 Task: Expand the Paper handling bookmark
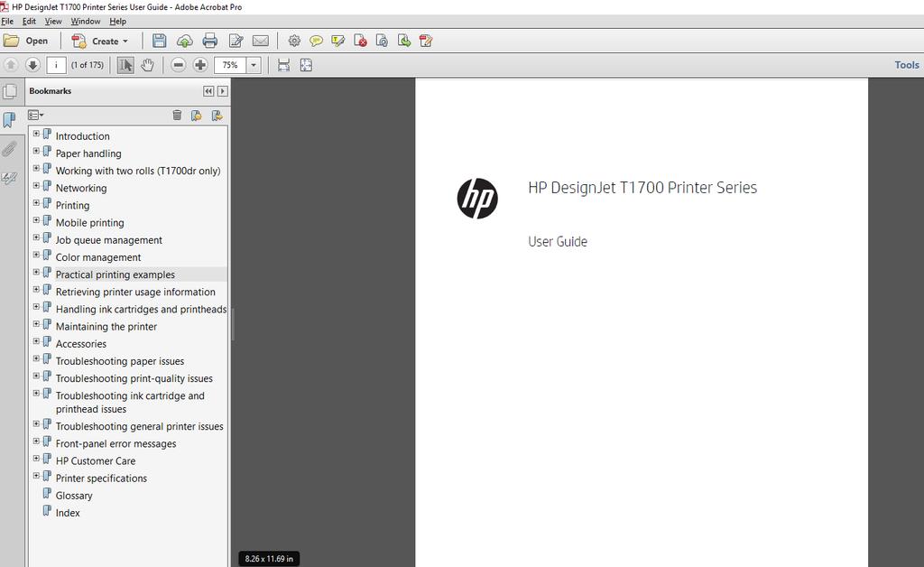[x=36, y=151]
